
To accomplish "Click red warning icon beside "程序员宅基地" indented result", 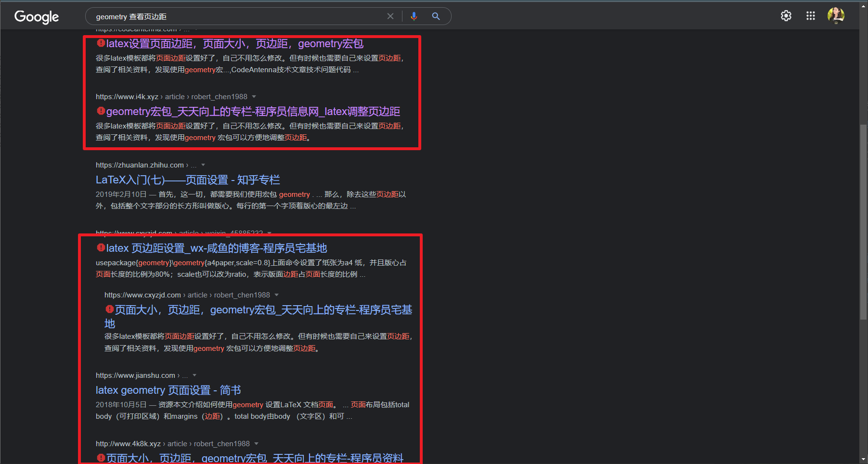I will pos(109,309).
